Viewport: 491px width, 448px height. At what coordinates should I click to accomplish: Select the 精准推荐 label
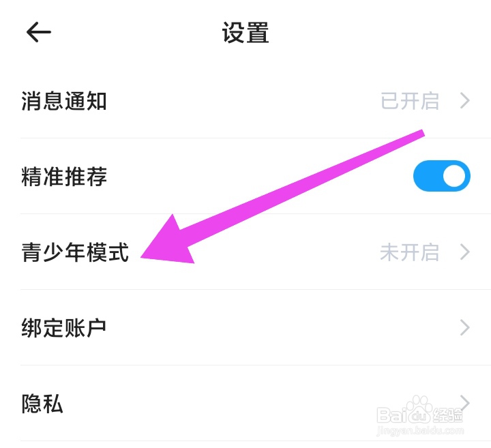(64, 176)
